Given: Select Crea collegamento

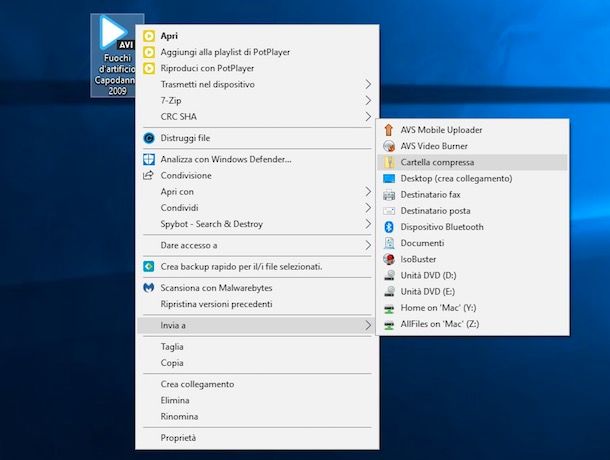Looking at the screenshot, I should coord(257,384).
